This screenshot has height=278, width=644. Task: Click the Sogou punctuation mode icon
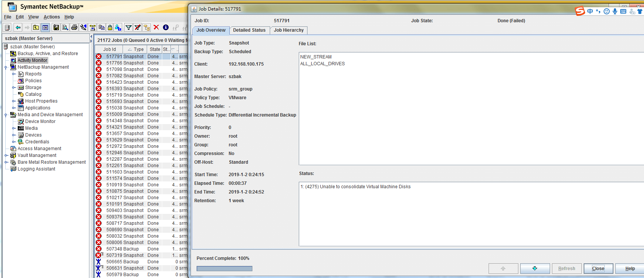[x=598, y=11]
